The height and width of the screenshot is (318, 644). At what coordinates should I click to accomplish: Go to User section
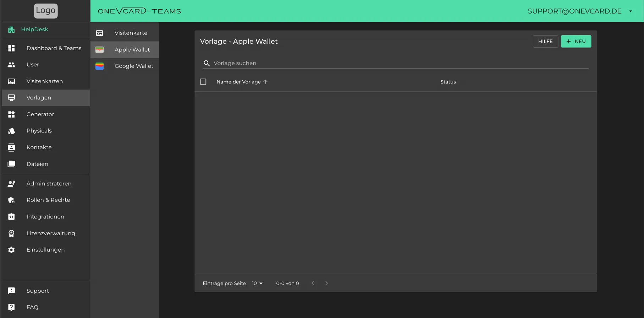click(x=46, y=65)
